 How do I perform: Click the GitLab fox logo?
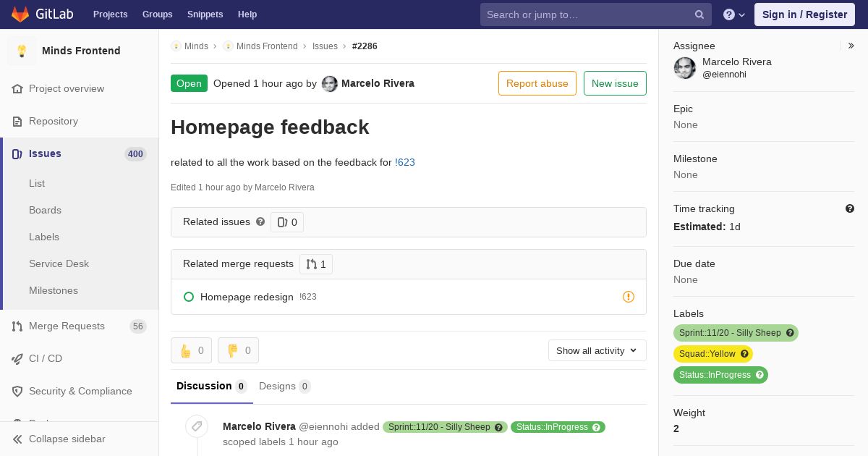[20, 14]
